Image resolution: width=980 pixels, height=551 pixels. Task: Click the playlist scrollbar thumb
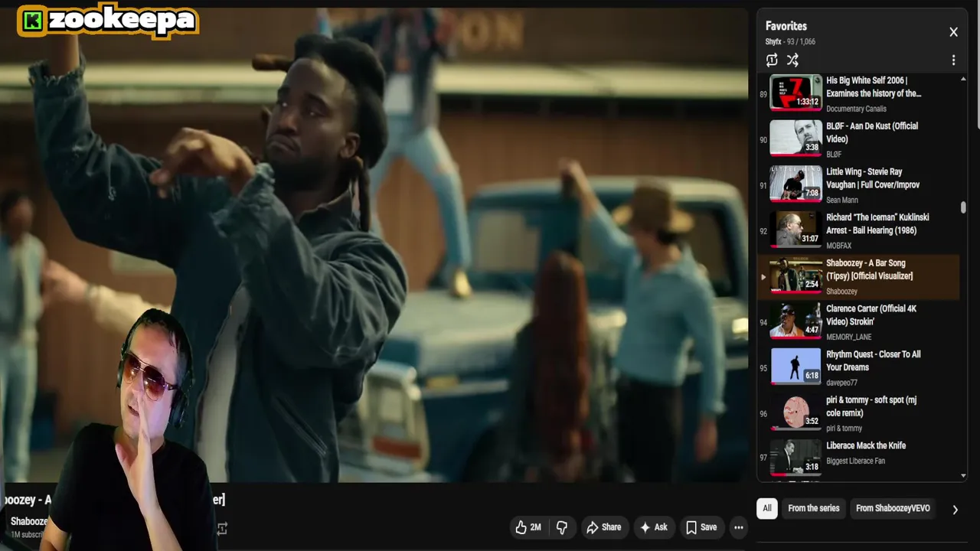tap(963, 207)
